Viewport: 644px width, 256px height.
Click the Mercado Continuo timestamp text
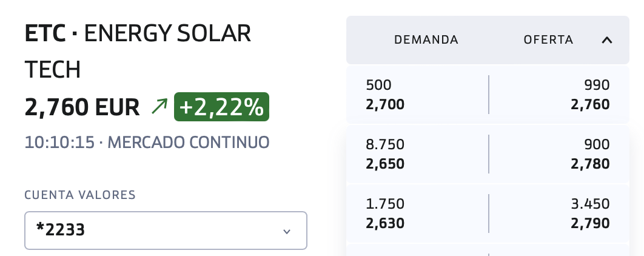[x=147, y=143]
